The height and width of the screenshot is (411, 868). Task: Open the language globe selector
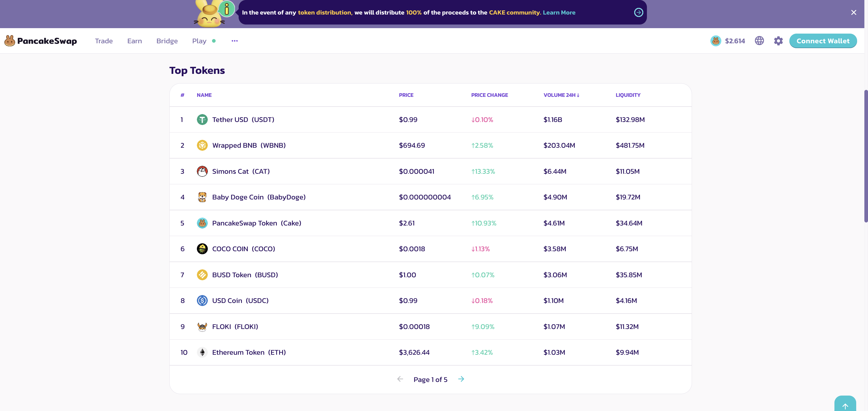click(x=759, y=41)
